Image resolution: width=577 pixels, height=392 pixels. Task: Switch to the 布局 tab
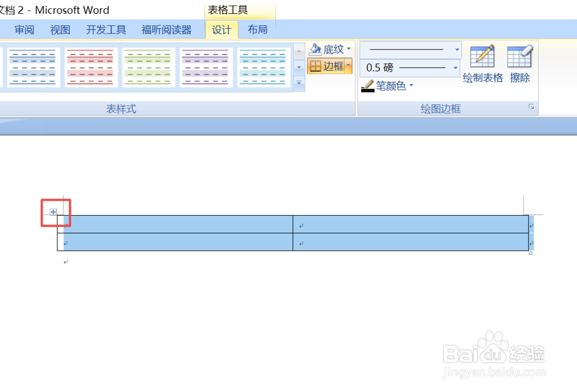point(257,29)
